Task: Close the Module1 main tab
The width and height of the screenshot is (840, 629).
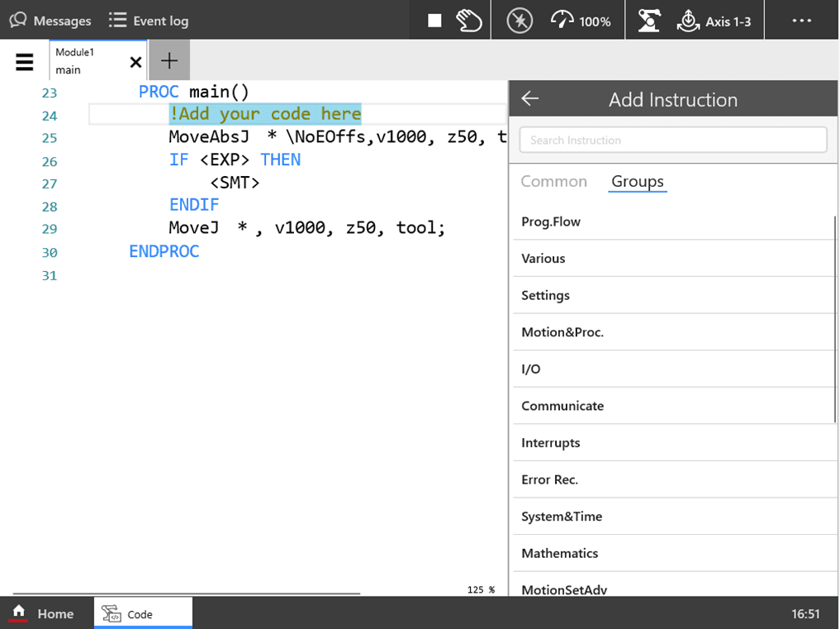Action: pyautogui.click(x=135, y=62)
